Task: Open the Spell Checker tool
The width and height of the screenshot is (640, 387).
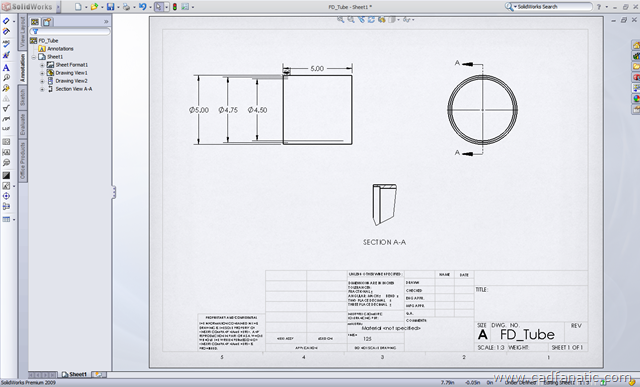Action: tap(6, 43)
